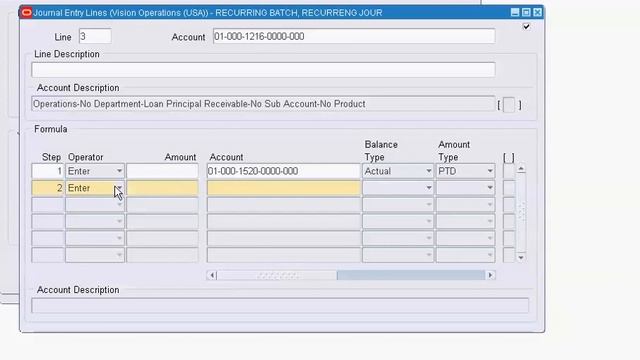Click the highlighted Account field in step 2
The height and width of the screenshot is (360, 640).
(284, 188)
